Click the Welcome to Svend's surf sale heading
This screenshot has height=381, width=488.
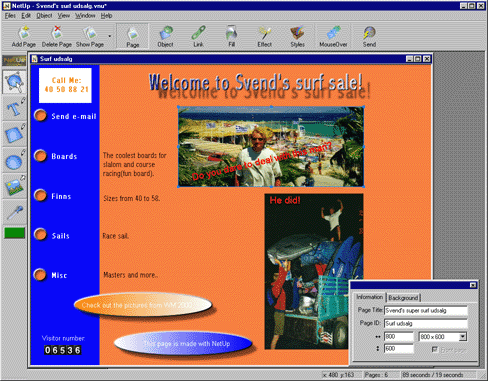tap(255, 82)
